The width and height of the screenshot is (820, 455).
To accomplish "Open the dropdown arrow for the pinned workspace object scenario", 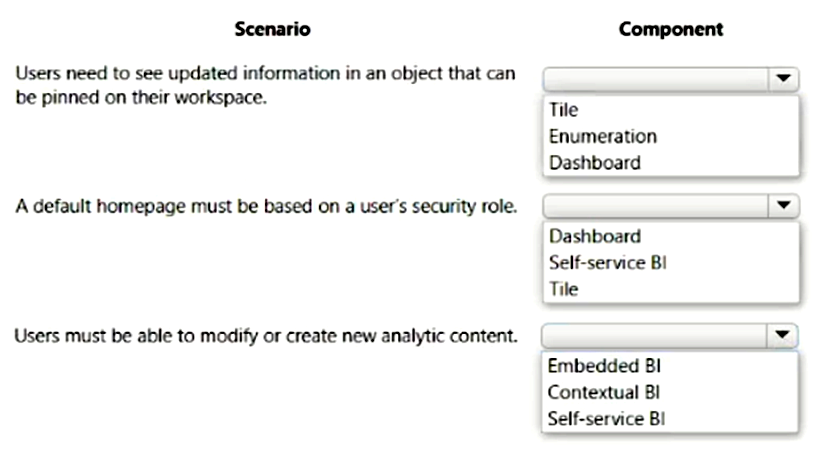I will 783,78.
